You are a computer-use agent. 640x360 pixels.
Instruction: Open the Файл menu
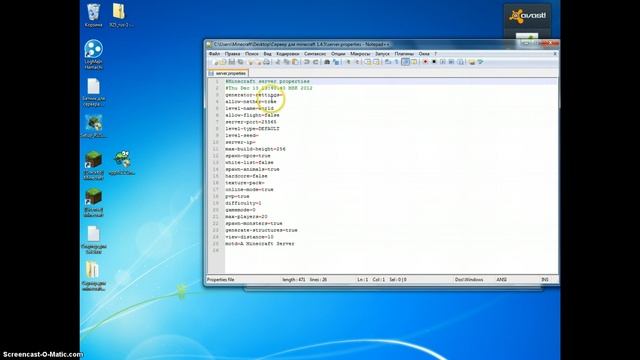coord(214,53)
